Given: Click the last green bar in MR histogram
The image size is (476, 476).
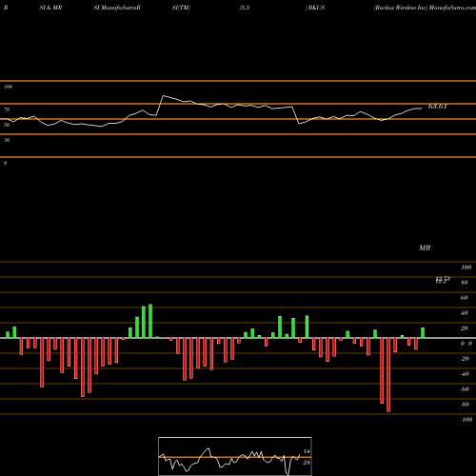Looking at the screenshot, I should point(423,333).
